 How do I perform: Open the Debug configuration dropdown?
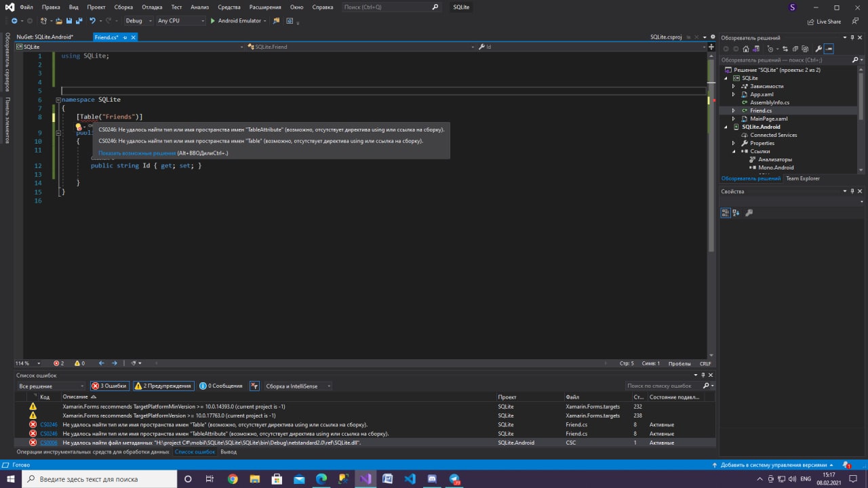(138, 21)
